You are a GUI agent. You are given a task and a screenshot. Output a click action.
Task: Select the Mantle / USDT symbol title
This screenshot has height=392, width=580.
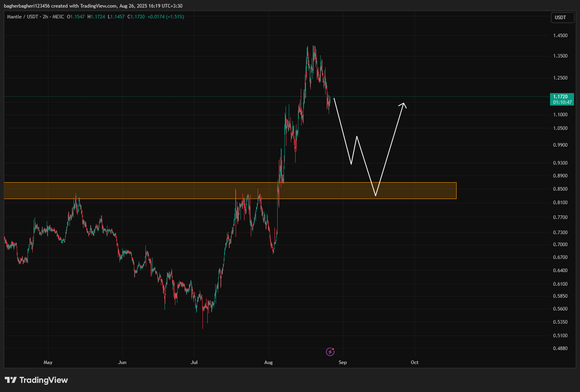coord(22,17)
